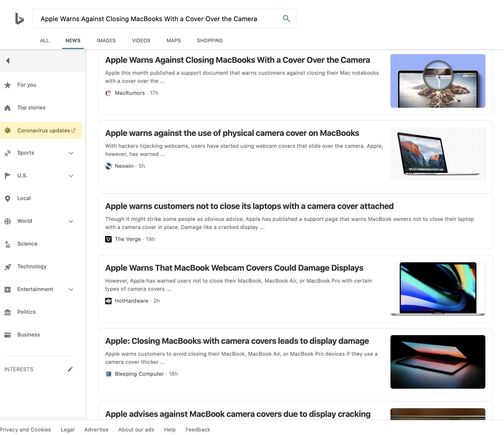Open the SHOPPING tab
504x435 pixels.
click(210, 41)
